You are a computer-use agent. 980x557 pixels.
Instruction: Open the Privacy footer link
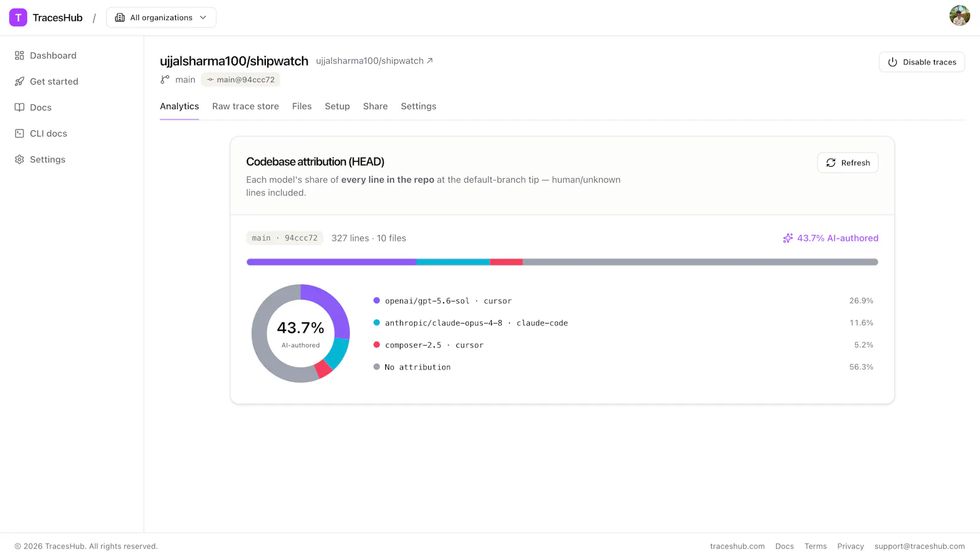coord(851,547)
